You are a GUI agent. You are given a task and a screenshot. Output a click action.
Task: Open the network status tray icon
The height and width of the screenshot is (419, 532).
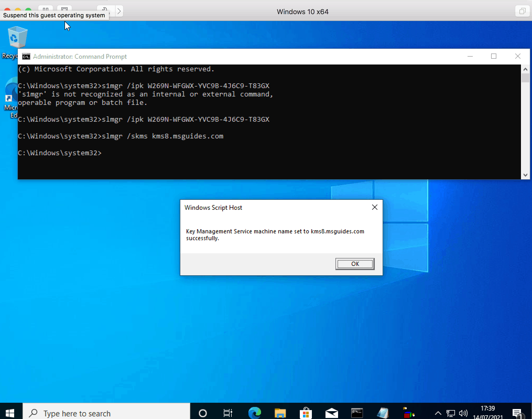click(450, 413)
